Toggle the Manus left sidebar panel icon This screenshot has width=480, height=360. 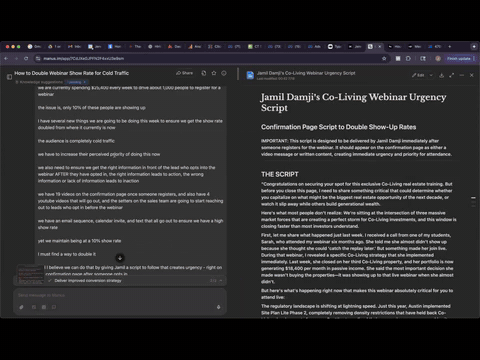[x=9, y=77]
